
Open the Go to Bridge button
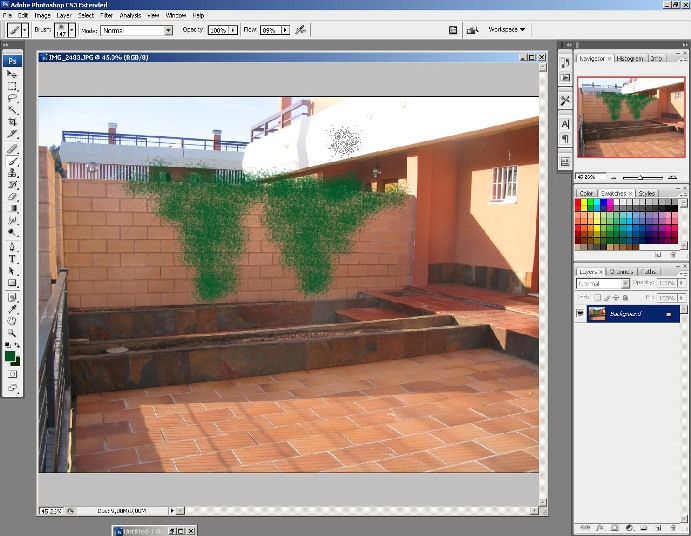pos(473,30)
